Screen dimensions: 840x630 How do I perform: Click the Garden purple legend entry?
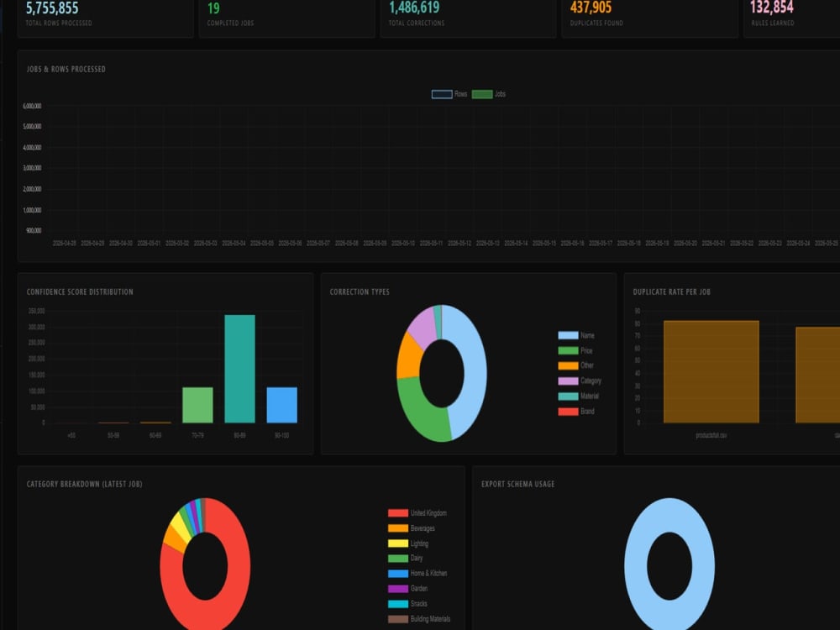(407, 589)
